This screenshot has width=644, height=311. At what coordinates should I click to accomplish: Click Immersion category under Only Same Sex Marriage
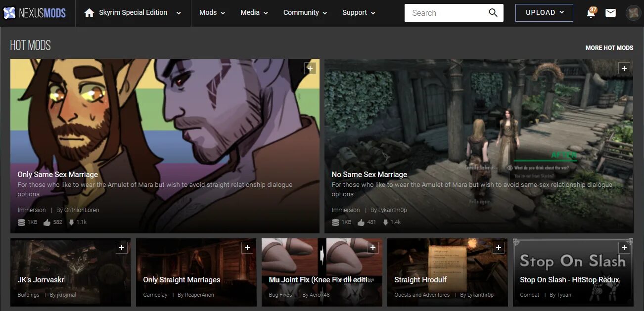tap(32, 210)
